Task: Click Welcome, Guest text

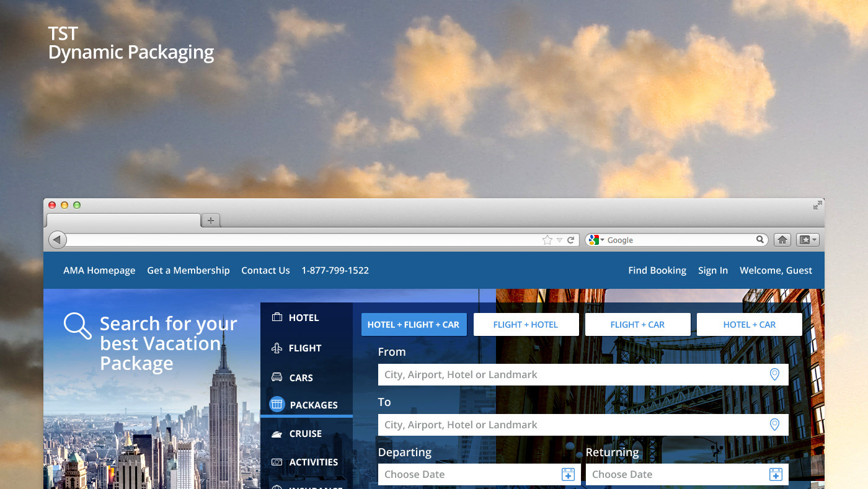Action: [x=776, y=270]
